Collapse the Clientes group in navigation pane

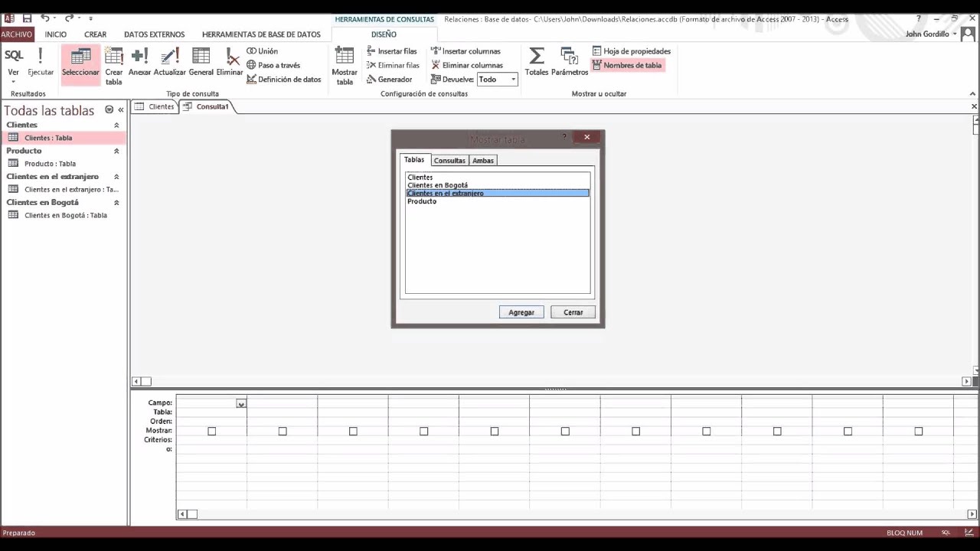(116, 125)
